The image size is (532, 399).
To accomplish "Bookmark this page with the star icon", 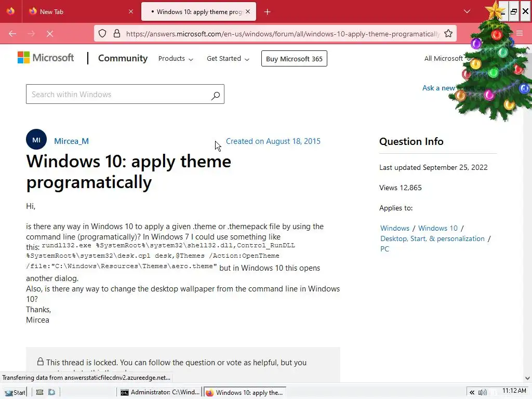I will point(448,34).
